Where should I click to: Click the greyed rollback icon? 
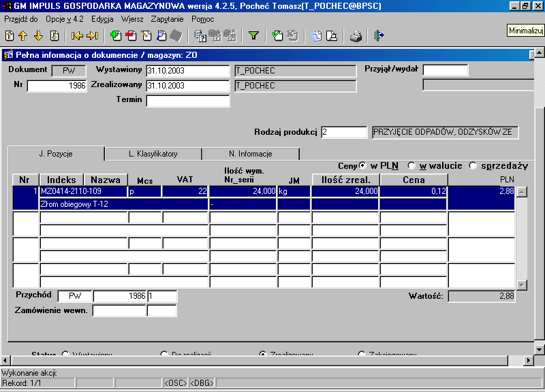[x=293, y=35]
